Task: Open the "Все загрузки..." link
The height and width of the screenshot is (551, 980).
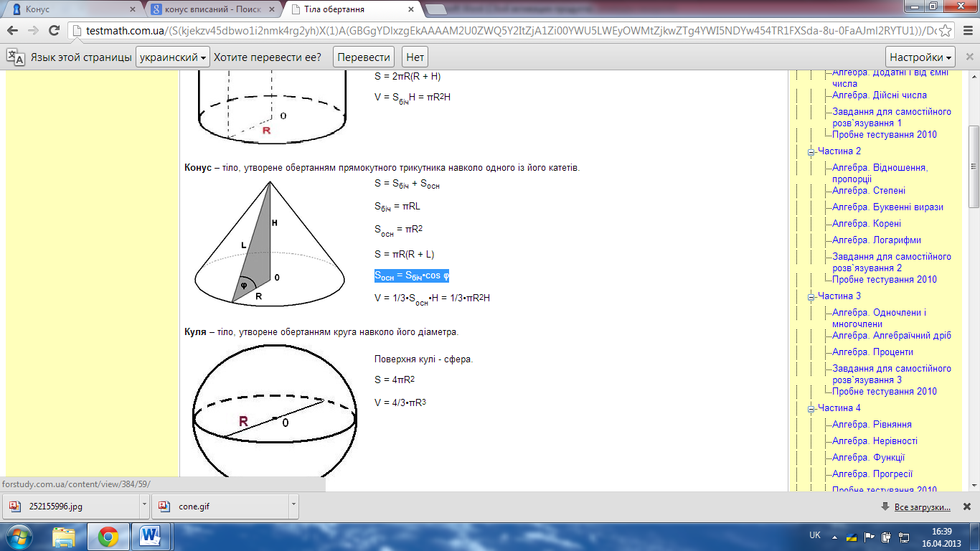Action: coord(923,507)
